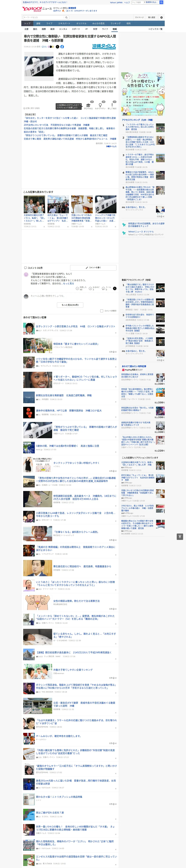Open the ジャングリア沖縄 recommended article card
Screen dimensions: 186x868
click(106, 212)
